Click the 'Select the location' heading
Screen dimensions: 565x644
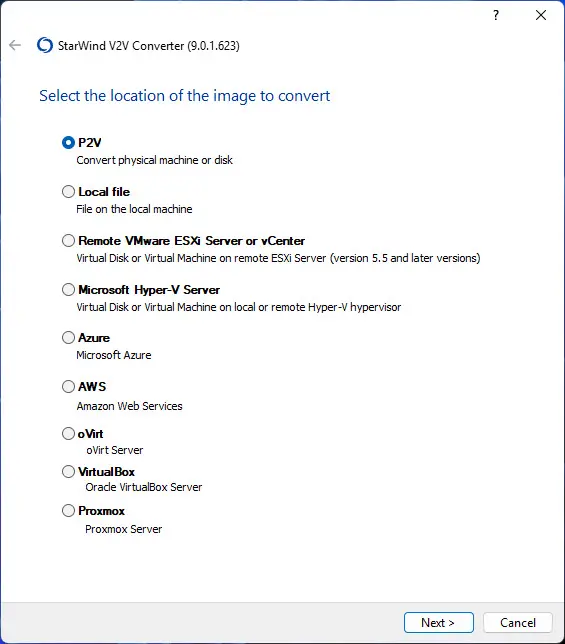click(184, 96)
